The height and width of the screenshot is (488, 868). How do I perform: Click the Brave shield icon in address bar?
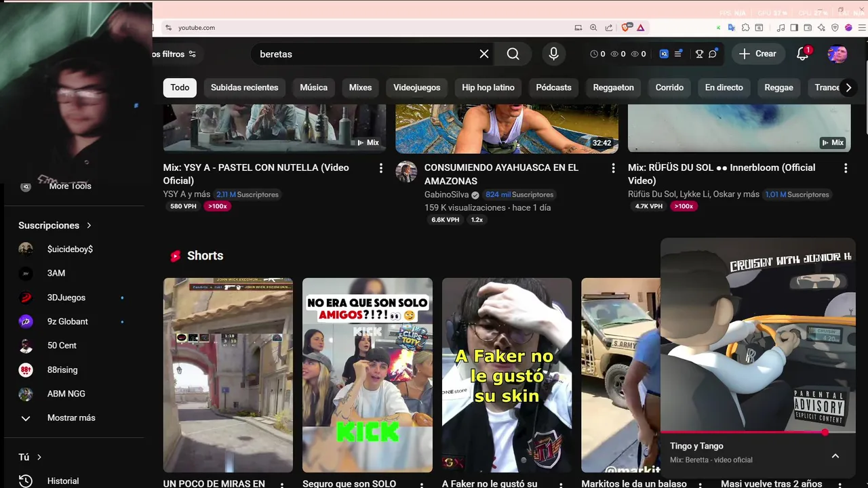pyautogui.click(x=626, y=28)
